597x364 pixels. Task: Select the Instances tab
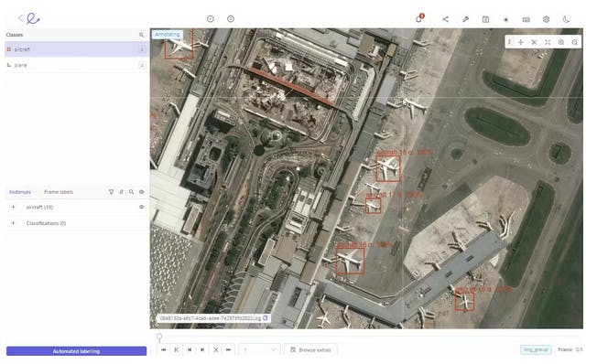(x=20, y=192)
